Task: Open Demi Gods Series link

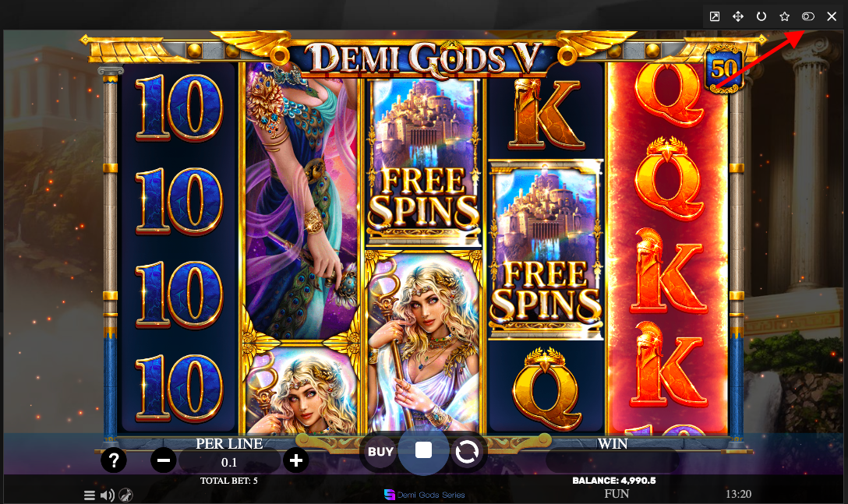Action: [x=425, y=495]
